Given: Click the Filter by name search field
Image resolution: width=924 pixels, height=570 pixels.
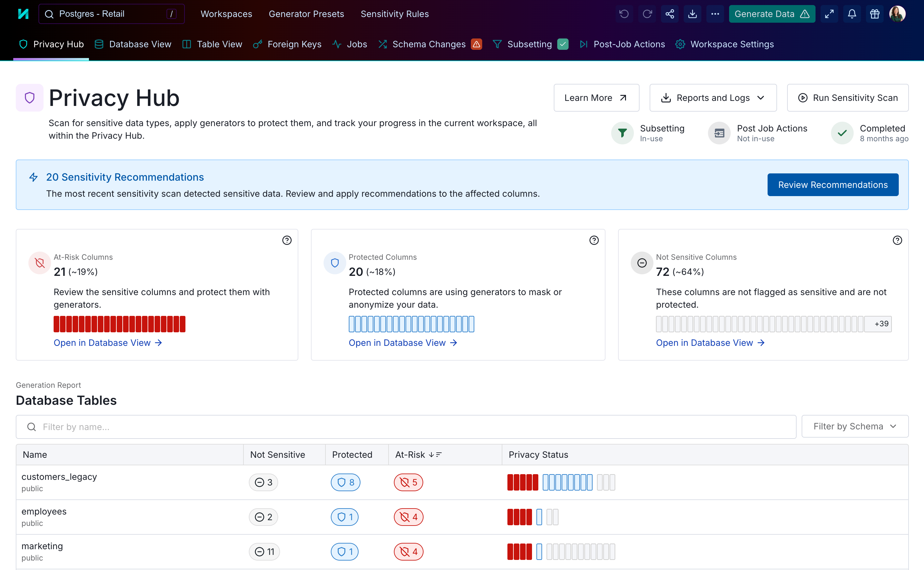Looking at the screenshot, I should [x=406, y=427].
